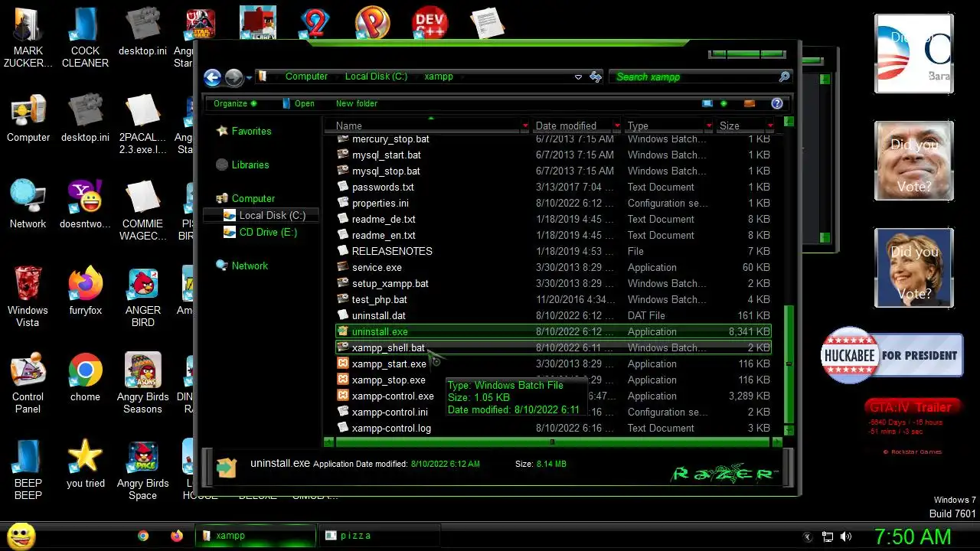The height and width of the screenshot is (551, 980).
Task: Open the Name column filter dropdown
Action: click(x=524, y=126)
